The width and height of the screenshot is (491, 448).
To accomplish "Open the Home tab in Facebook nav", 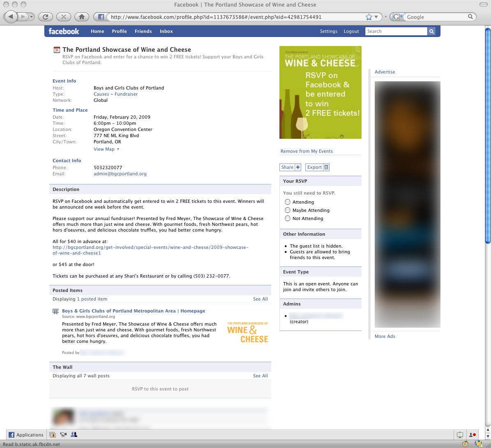I will 97,31.
